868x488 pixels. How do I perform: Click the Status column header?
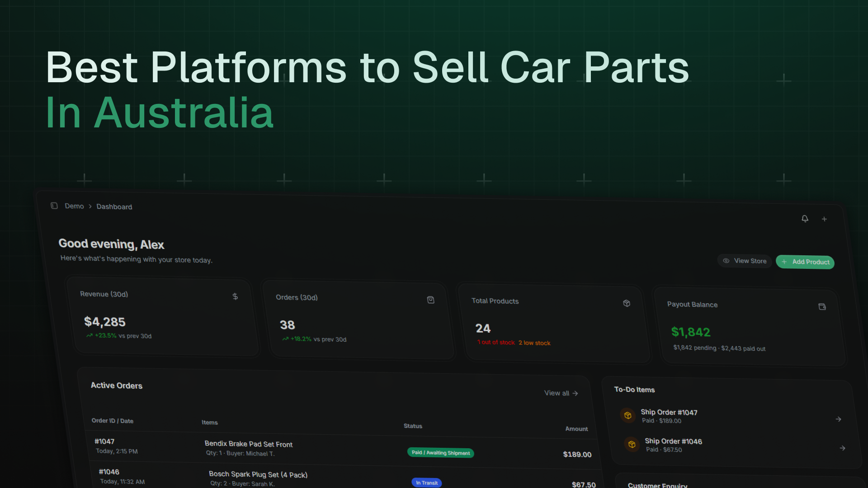pos(413,426)
